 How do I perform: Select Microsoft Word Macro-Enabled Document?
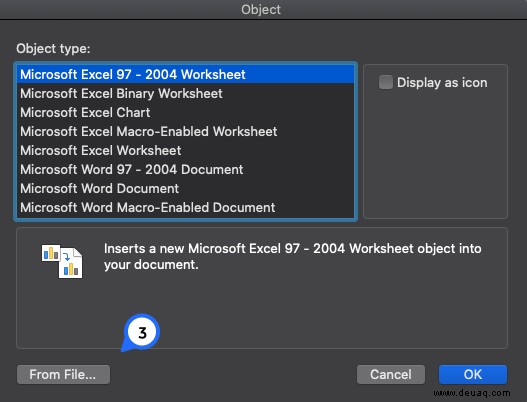click(x=185, y=207)
